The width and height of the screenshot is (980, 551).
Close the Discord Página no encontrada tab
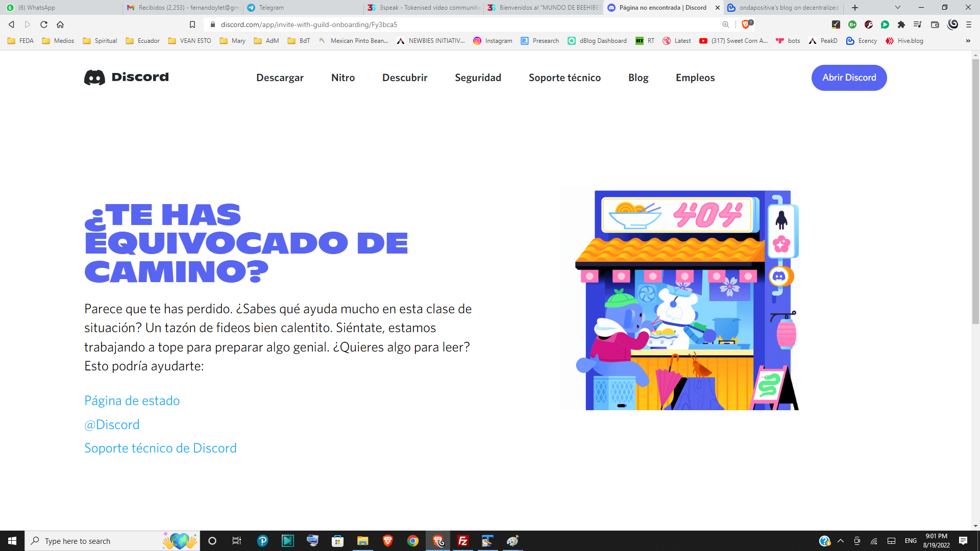(x=717, y=8)
